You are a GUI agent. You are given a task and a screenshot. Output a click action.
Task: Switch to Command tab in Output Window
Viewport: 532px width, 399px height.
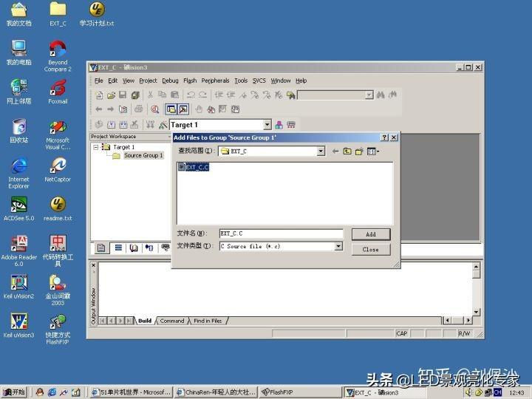point(172,321)
